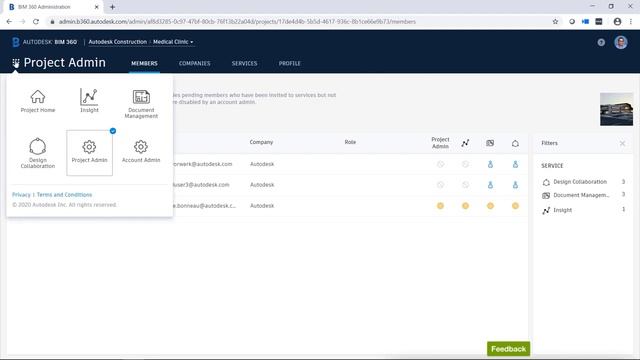Screen dimensions: 640x360
Task: Click the Autodesk BIM 360 logo
Action: coord(44,42)
